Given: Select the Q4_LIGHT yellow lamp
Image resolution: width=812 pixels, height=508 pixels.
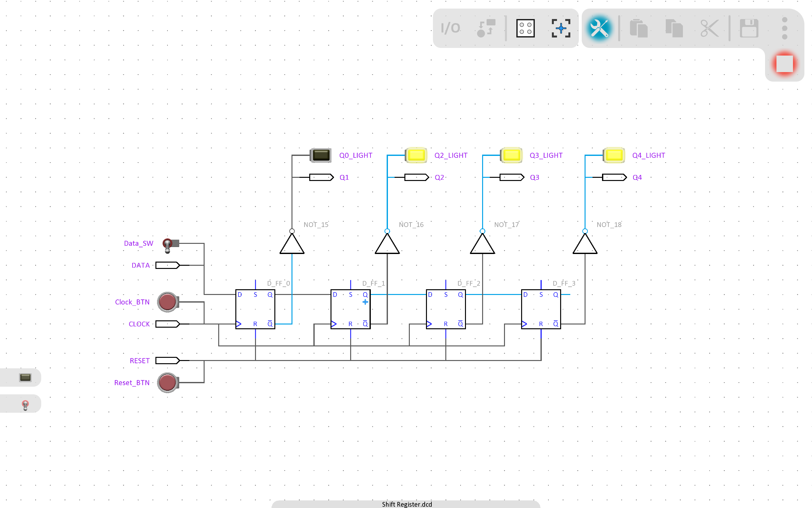Looking at the screenshot, I should point(614,155).
